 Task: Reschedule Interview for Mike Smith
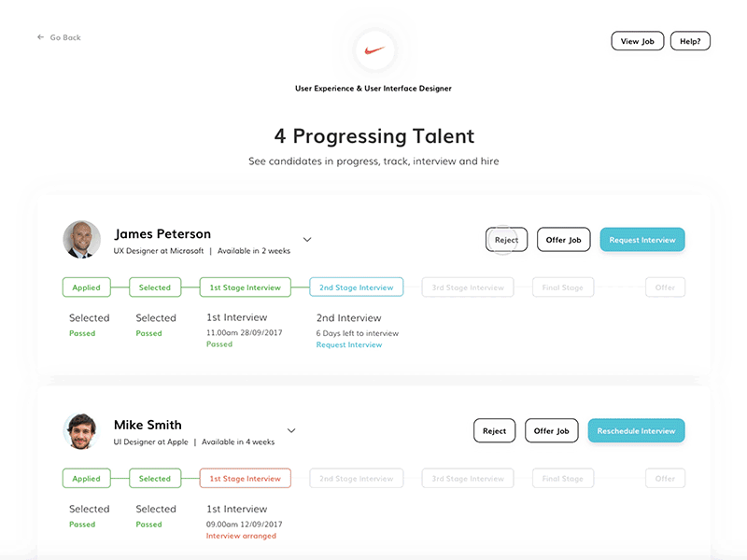pos(636,431)
